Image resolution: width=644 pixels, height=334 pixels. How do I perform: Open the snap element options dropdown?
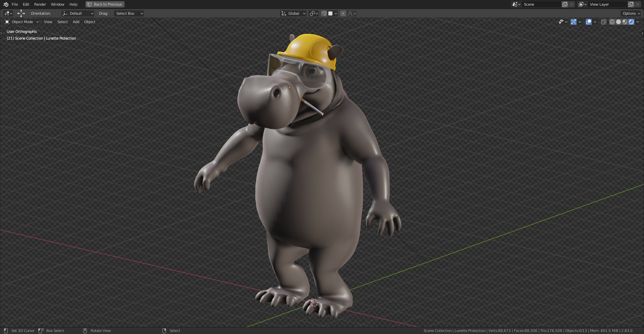tap(333, 13)
